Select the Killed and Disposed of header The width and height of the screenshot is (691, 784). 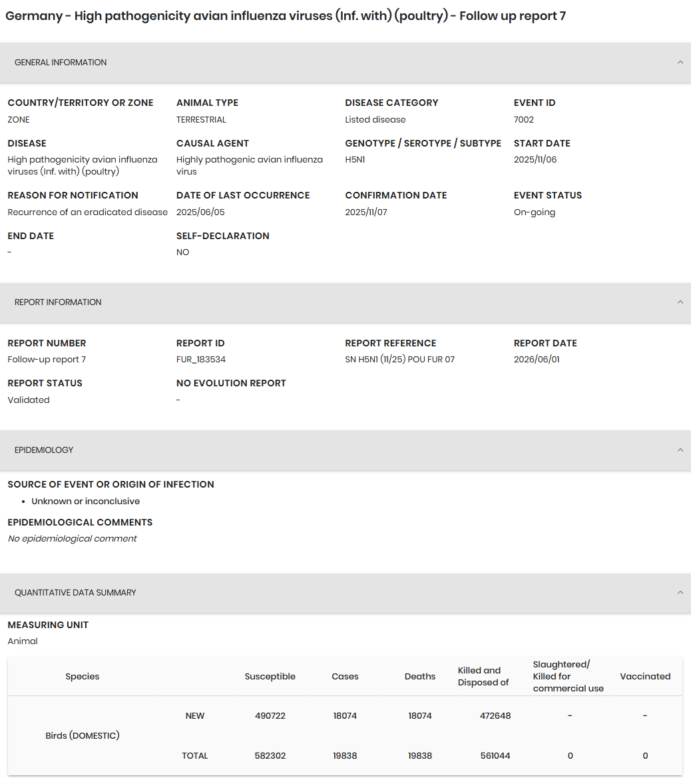(x=483, y=677)
